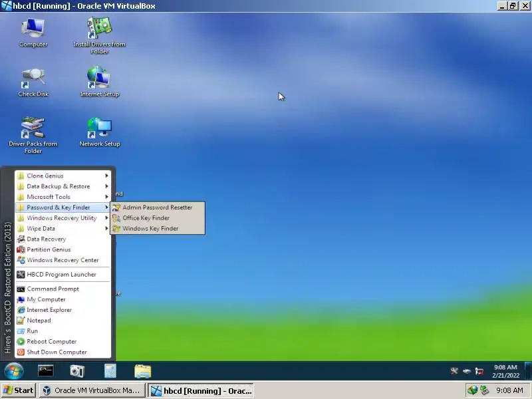Screen dimensions: 532x399
Task: Expand the Data Backup & Restore arrow
Action: (106, 186)
